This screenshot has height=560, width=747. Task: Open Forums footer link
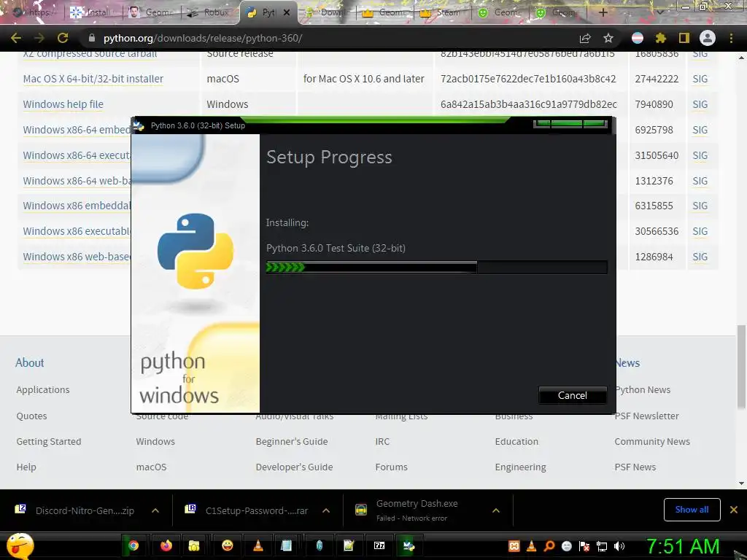[x=391, y=467]
